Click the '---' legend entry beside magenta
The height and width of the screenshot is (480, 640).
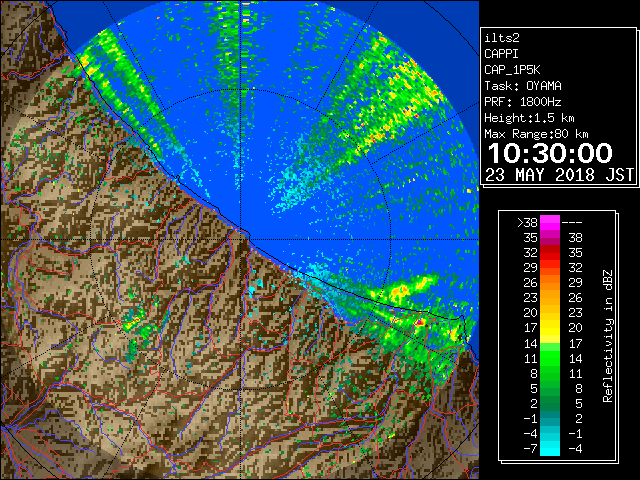pyautogui.click(x=572, y=222)
